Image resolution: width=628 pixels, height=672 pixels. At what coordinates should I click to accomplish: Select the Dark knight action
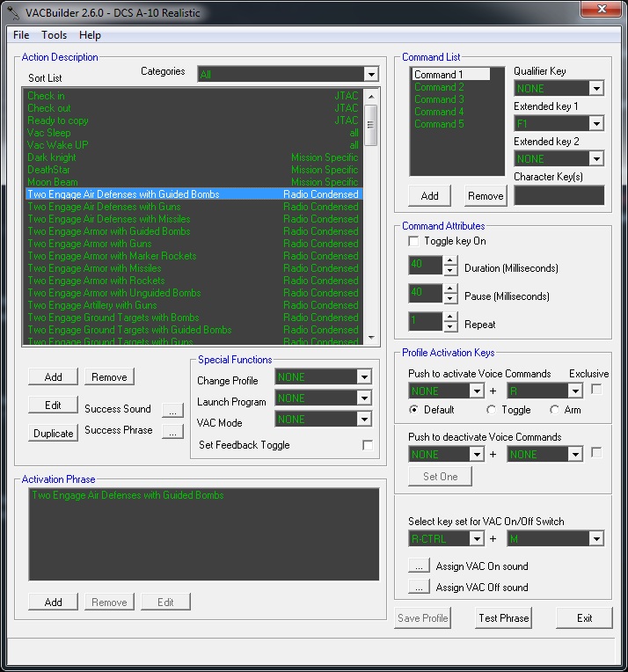pyautogui.click(x=193, y=157)
